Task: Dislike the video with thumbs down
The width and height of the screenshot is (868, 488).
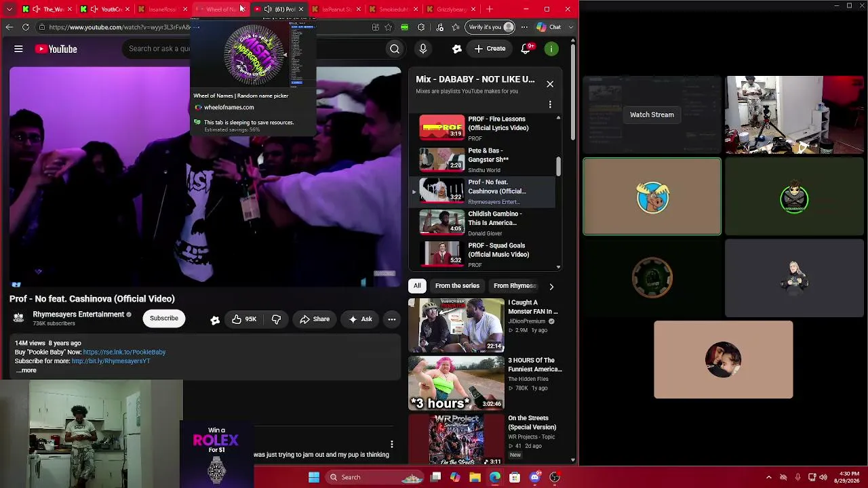Action: pos(276,319)
